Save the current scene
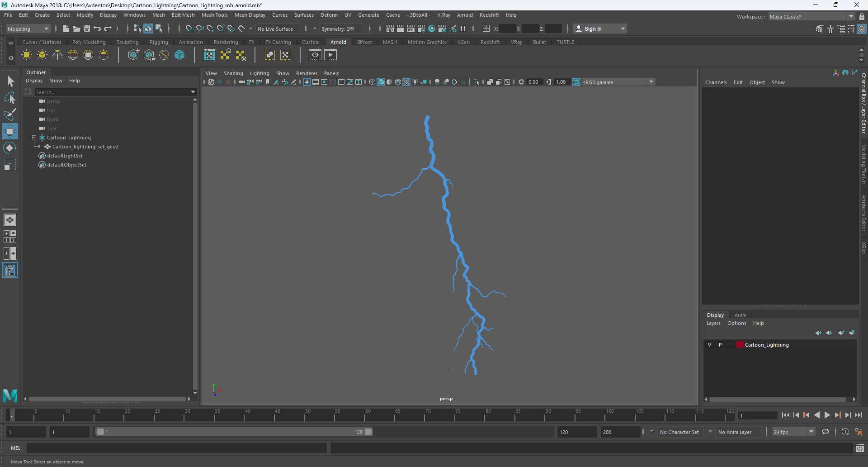This screenshot has width=868, height=467. click(x=87, y=29)
